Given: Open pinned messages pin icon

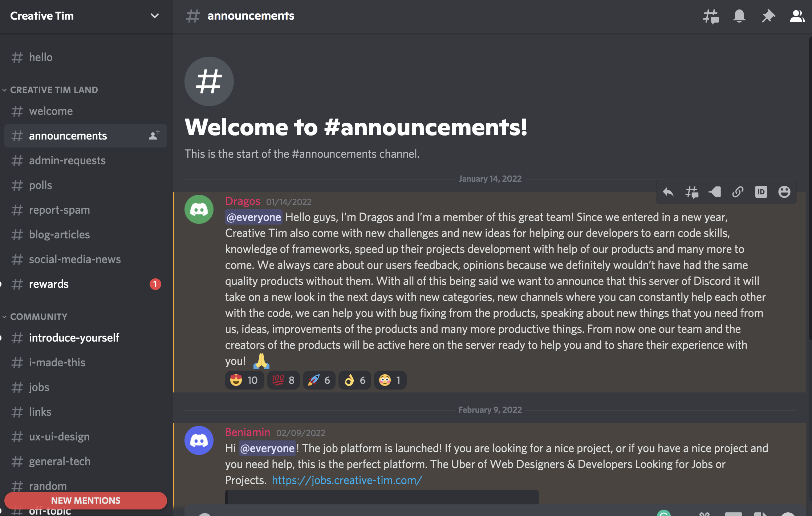Looking at the screenshot, I should click(x=768, y=16).
